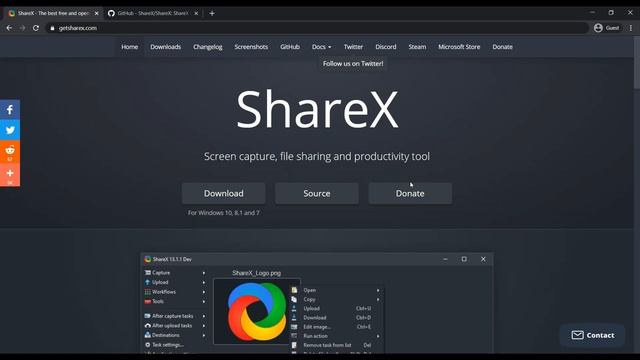Click the large Donate button

[x=410, y=193]
